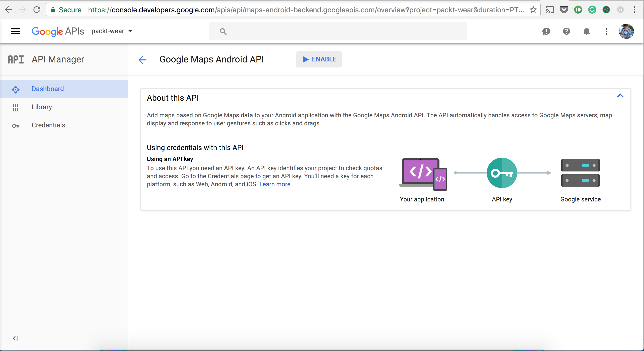Viewport: 644px width, 351px height.
Task: Click the 'Using an API key' subheading
Action: pos(170,159)
